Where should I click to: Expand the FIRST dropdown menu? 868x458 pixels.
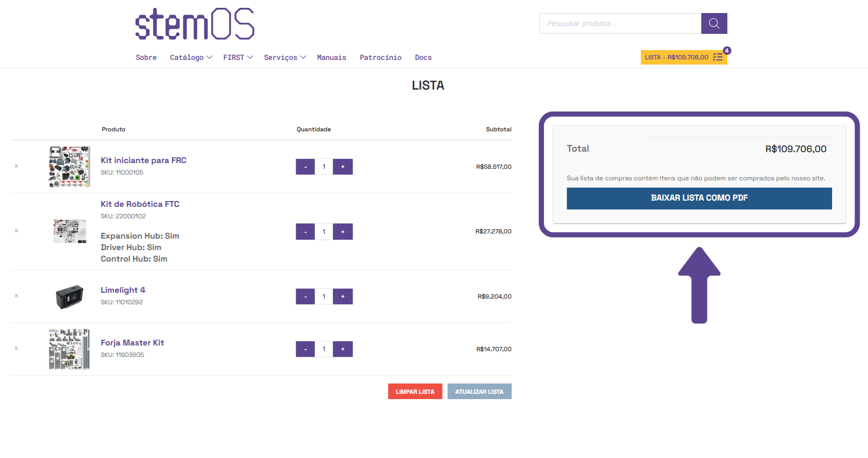pyautogui.click(x=238, y=57)
